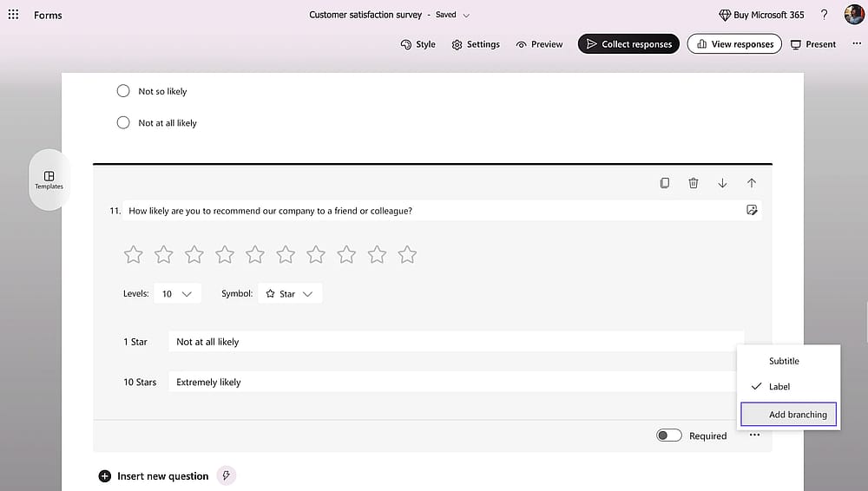
Task: Edit the question 11 title field
Action: (431, 211)
